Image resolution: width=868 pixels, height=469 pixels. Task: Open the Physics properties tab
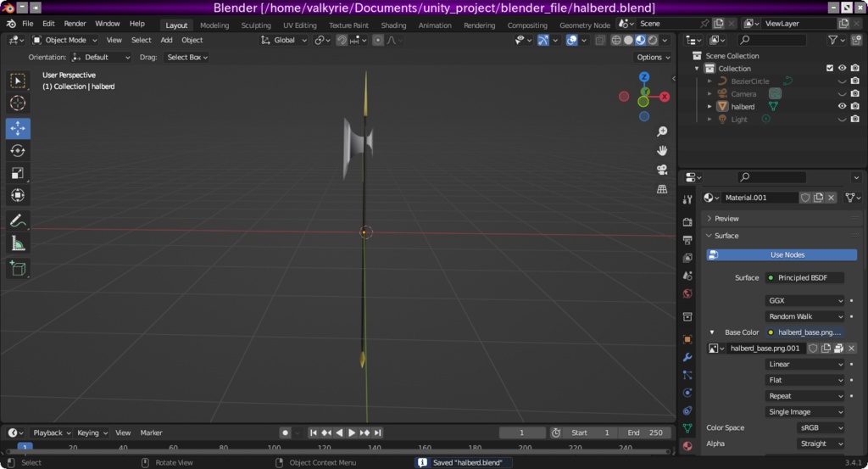tap(687, 393)
